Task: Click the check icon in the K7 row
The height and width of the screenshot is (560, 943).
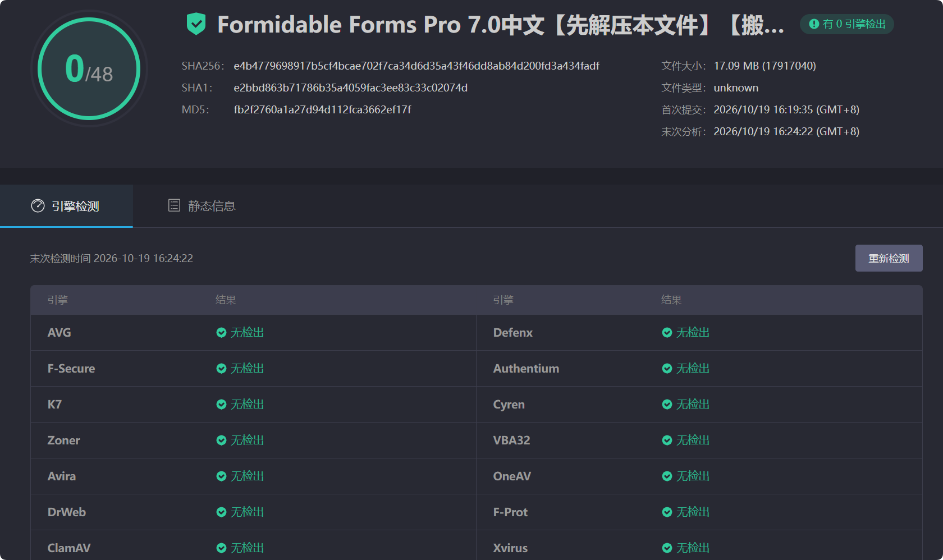Action: coord(221,405)
